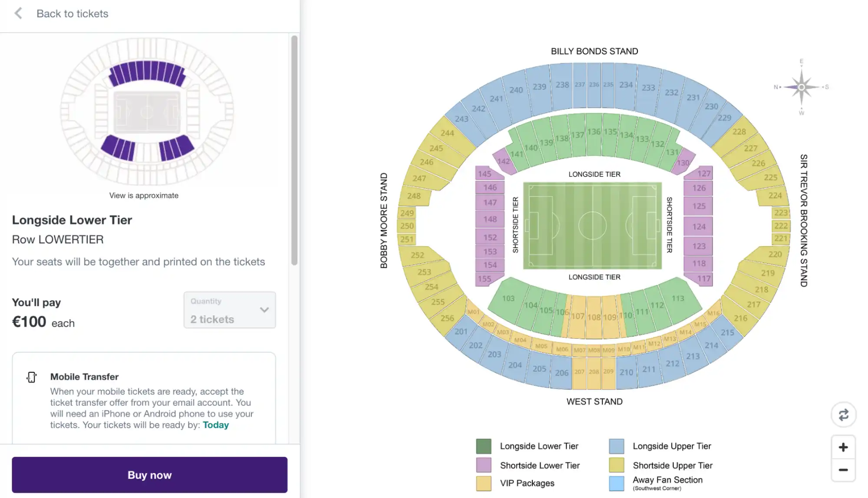
Task: Click the flip map orientation icon
Action: 844,415
